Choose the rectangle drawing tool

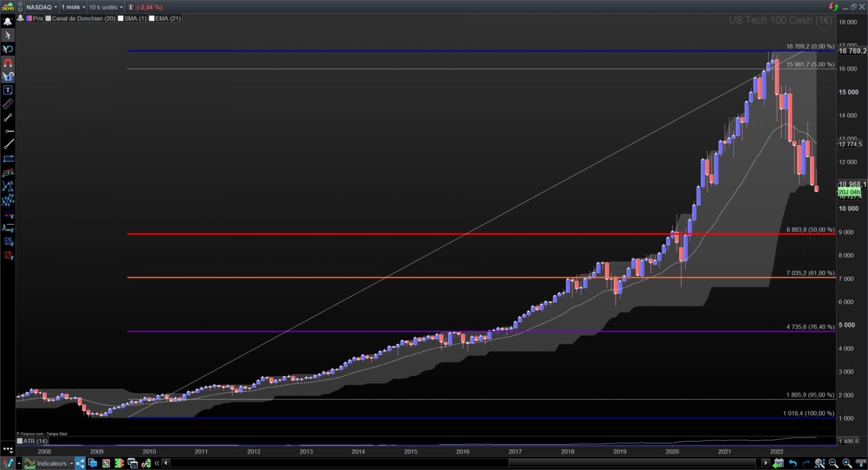(x=8, y=159)
